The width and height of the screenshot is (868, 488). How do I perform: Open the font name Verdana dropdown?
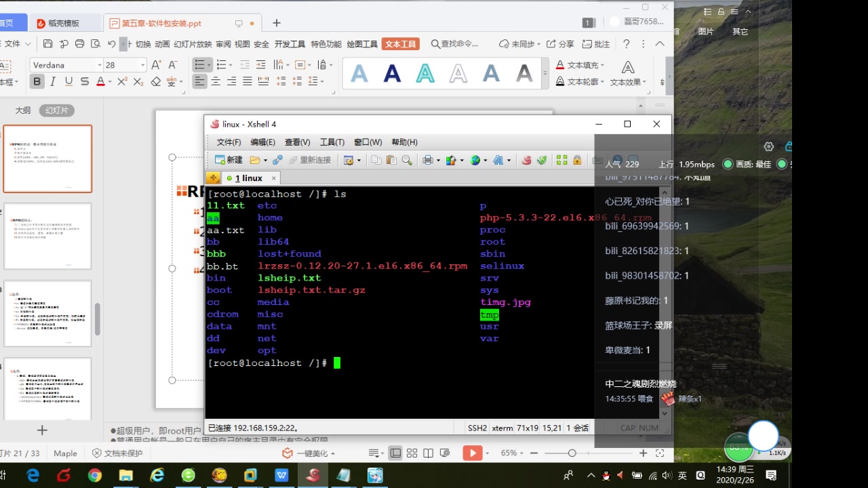(x=100, y=65)
